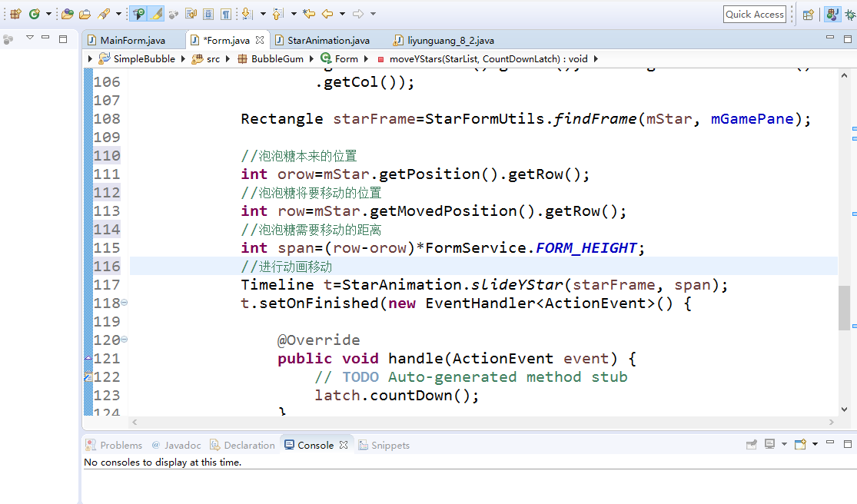Open the Previous Annotation dropdown arrow
This screenshot has width=857, height=504.
point(294,14)
